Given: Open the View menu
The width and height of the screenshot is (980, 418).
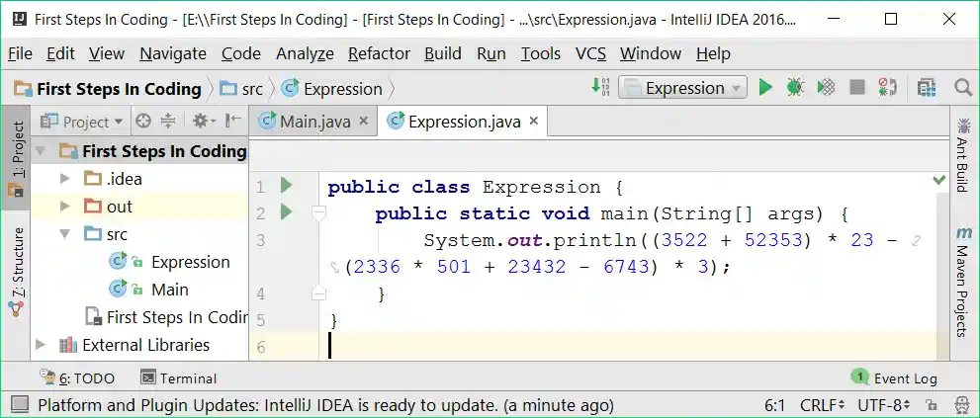Looking at the screenshot, I should pyautogui.click(x=106, y=53).
